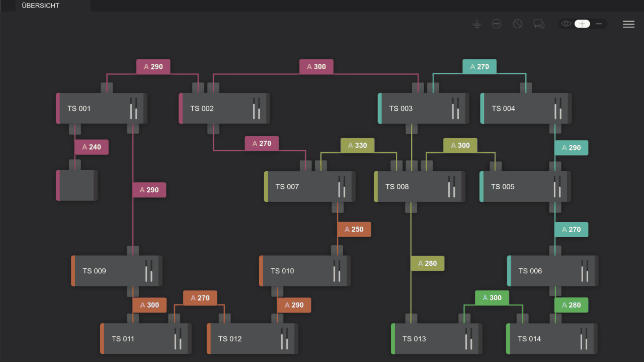Click the A 300 pink cable label at top
Image resolution: width=644 pixels, height=362 pixels.
316,67
